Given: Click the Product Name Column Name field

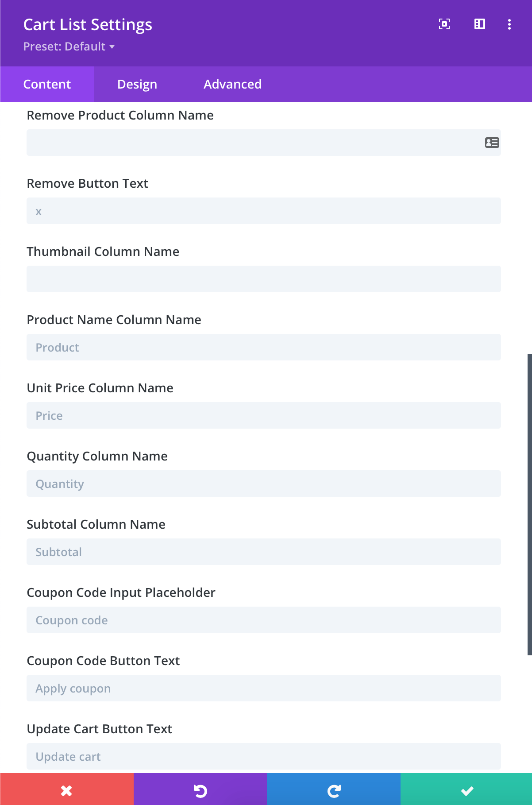Looking at the screenshot, I should click(264, 347).
